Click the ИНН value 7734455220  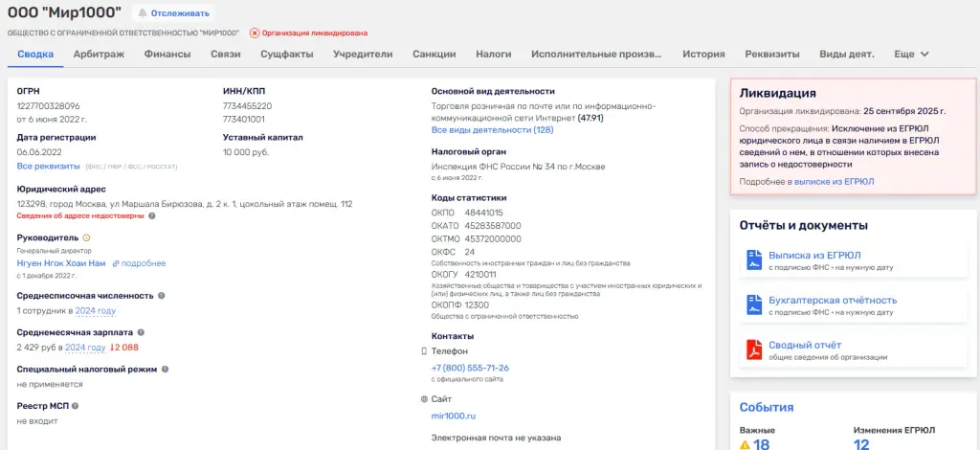coord(248,106)
